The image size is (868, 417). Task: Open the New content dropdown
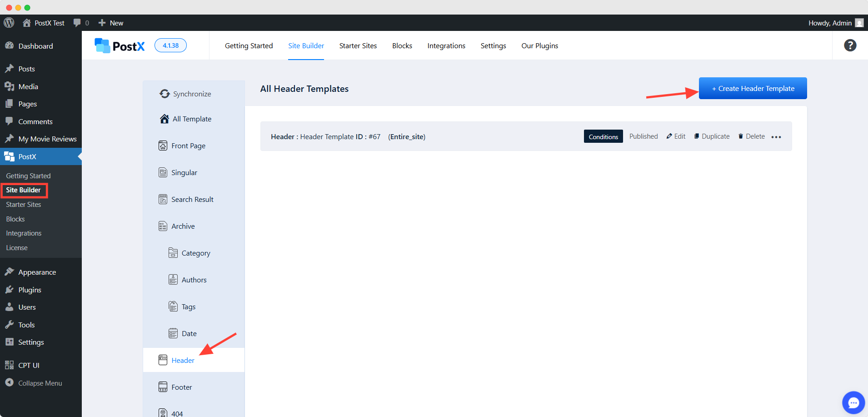coord(111,23)
